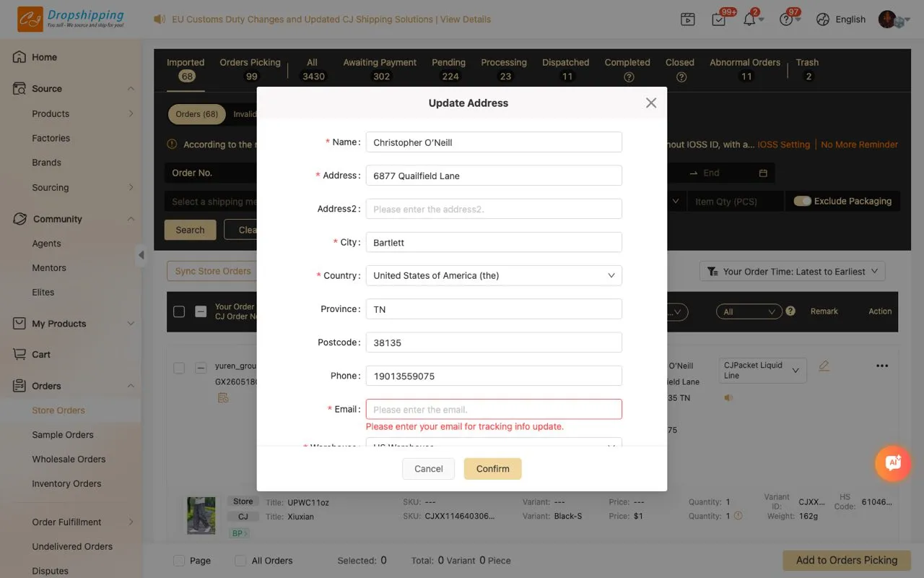Open the IOSS Setting link

tap(783, 144)
